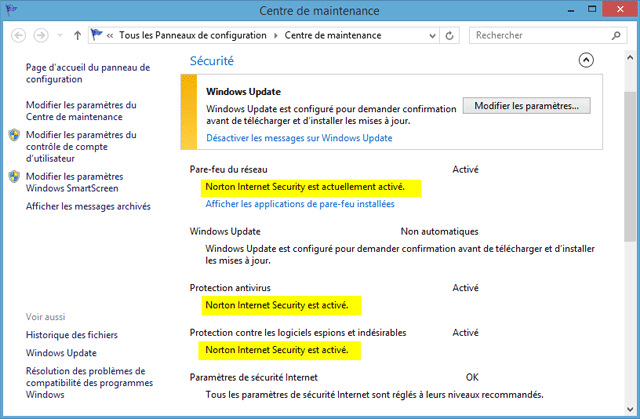Select Tous les Panneaux de configuration breadcrumb
This screenshot has width=640, height=419.
192,35
